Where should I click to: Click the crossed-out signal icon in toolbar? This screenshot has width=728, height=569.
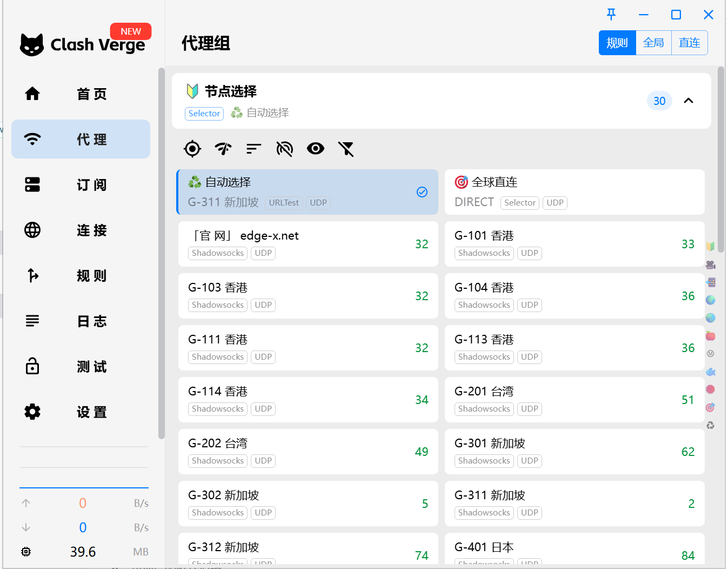tap(285, 149)
